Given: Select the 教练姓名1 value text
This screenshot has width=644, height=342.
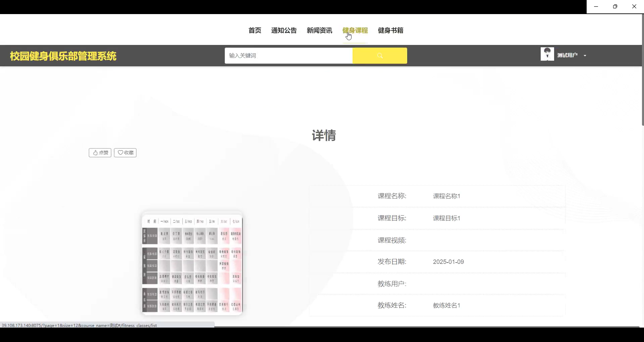Looking at the screenshot, I should (x=446, y=305).
